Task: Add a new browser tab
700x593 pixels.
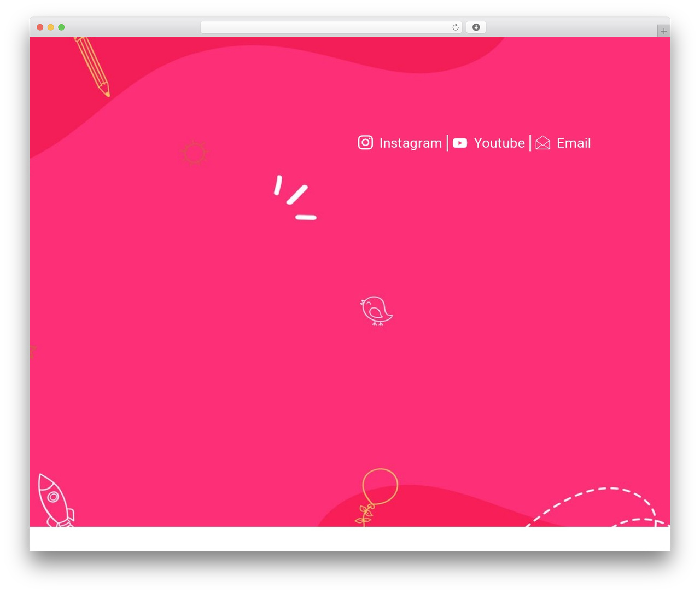Action: pos(663,31)
